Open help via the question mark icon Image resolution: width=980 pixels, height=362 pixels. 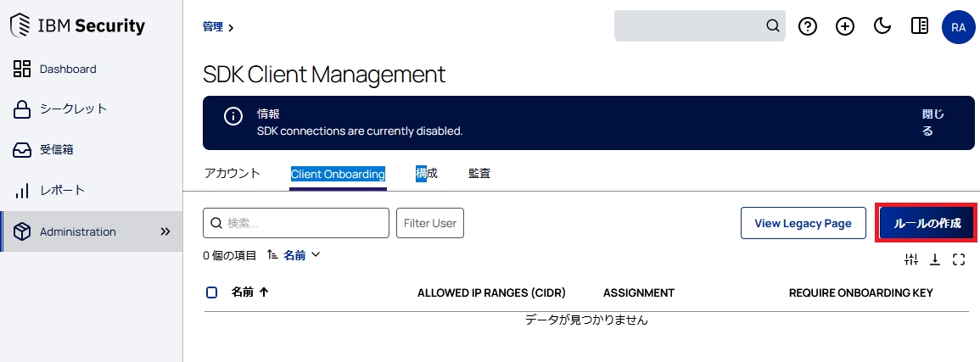808,26
